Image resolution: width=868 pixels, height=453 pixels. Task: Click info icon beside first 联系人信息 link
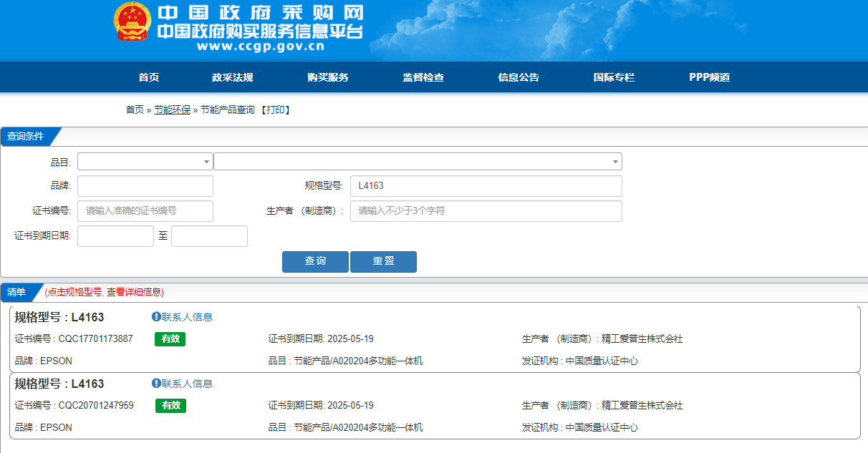click(x=156, y=316)
